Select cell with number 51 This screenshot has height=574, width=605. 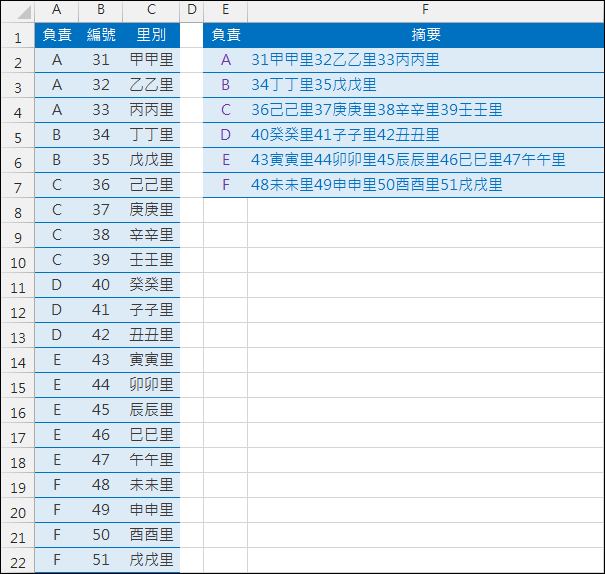pyautogui.click(x=101, y=560)
